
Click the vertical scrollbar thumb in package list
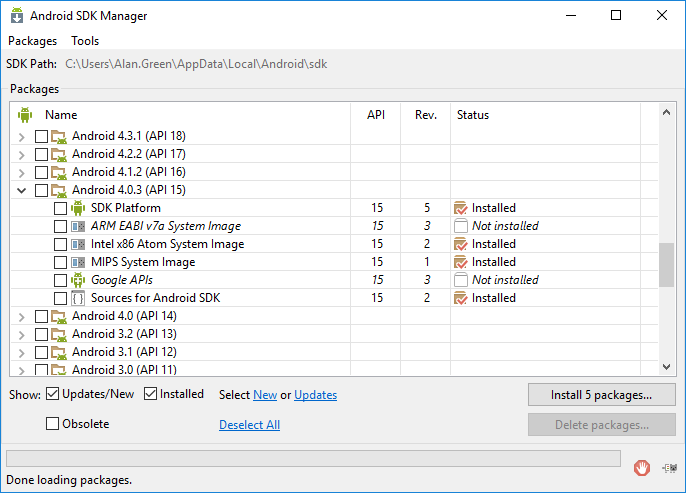point(667,264)
